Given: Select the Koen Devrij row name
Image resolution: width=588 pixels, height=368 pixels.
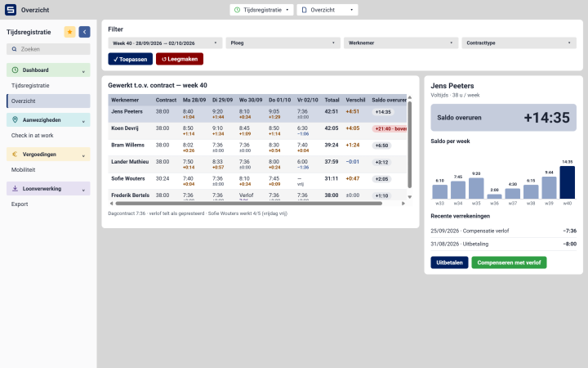Looking at the screenshot, I should click(125, 128).
